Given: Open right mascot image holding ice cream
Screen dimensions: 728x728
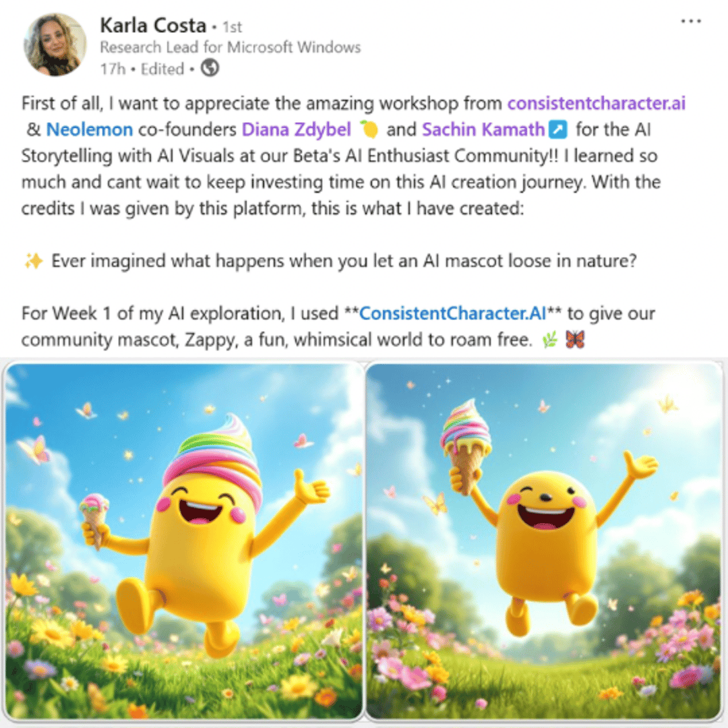Looking at the screenshot, I should 544,541.
